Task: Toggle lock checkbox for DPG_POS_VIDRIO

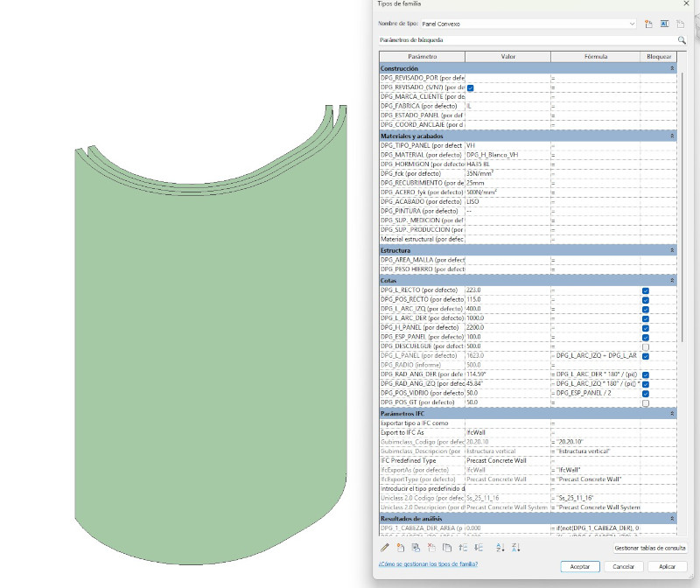Action: 646,394
